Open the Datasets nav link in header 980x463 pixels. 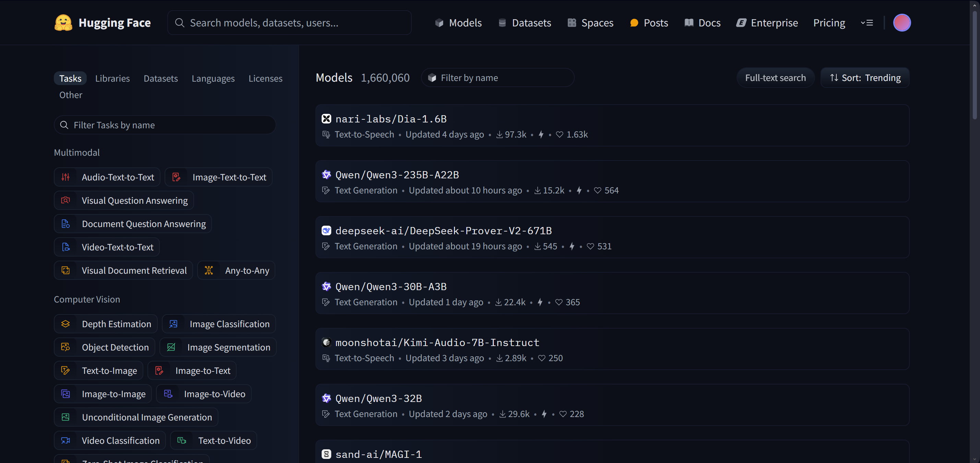[525, 23]
